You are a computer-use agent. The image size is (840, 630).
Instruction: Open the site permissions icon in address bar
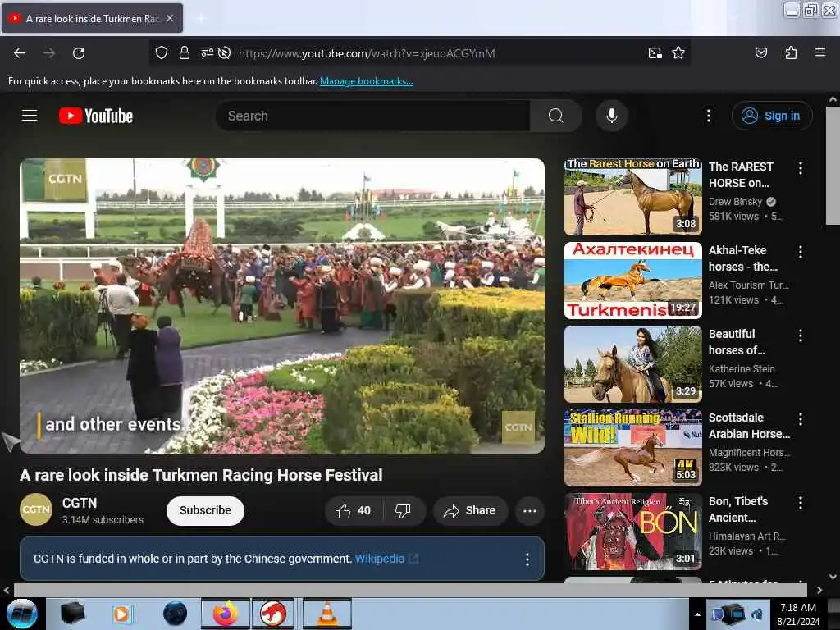point(207,52)
